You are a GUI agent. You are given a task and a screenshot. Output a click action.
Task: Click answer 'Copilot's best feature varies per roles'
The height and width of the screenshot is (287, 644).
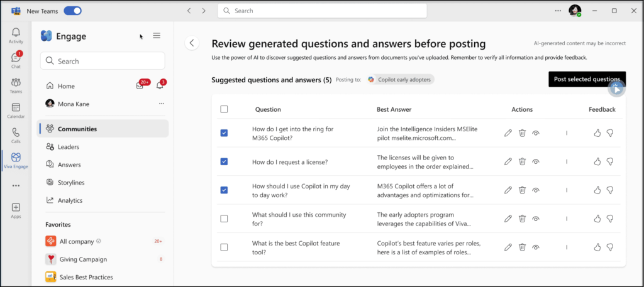click(x=429, y=247)
